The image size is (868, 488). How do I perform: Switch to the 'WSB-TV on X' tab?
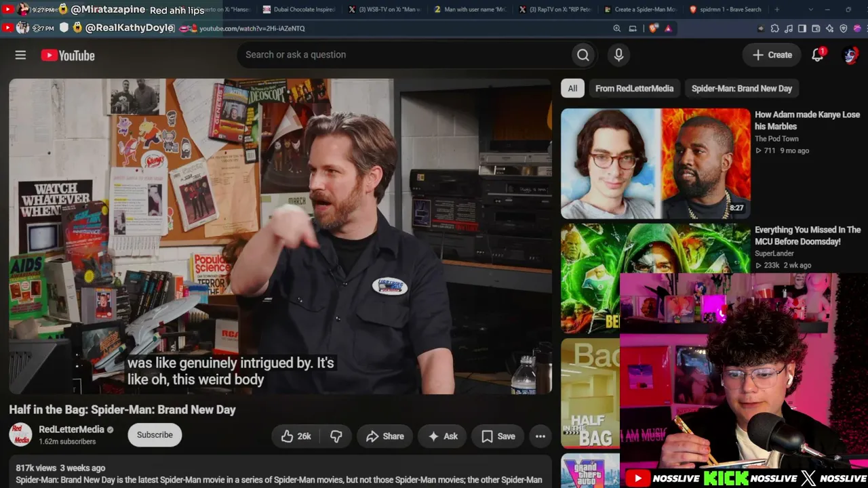pos(385,9)
